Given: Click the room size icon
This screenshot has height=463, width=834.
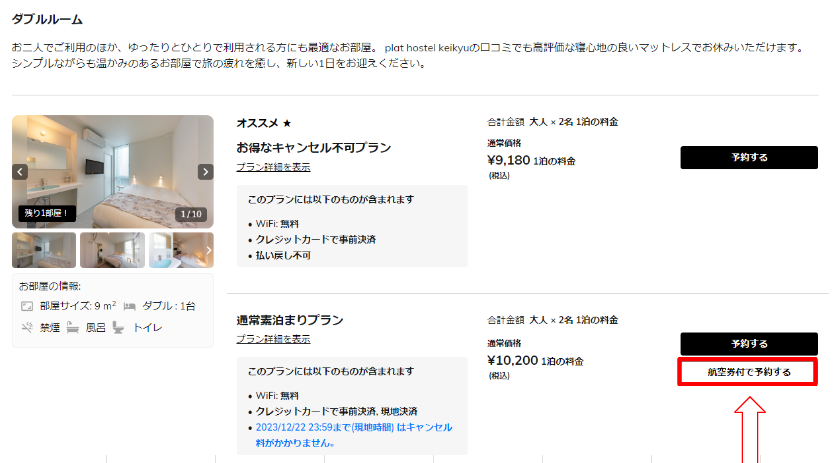Looking at the screenshot, I should [x=27, y=306].
